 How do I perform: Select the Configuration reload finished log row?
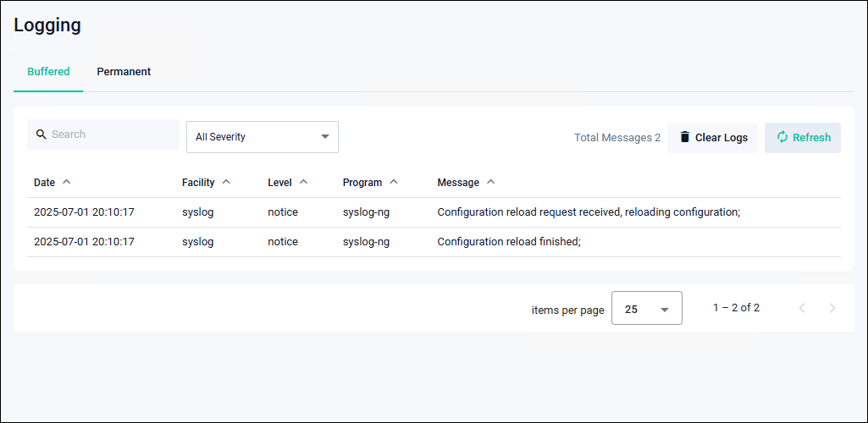click(x=508, y=242)
